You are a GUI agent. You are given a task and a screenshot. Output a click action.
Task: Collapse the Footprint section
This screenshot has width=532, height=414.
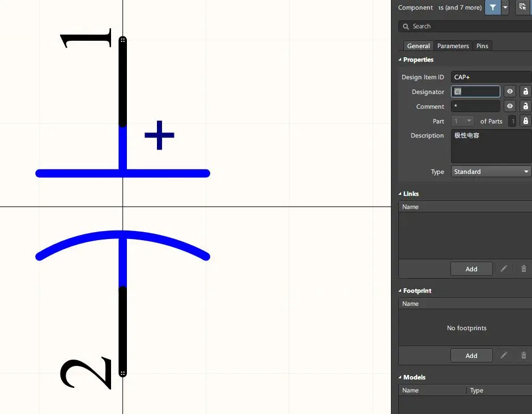coord(400,291)
